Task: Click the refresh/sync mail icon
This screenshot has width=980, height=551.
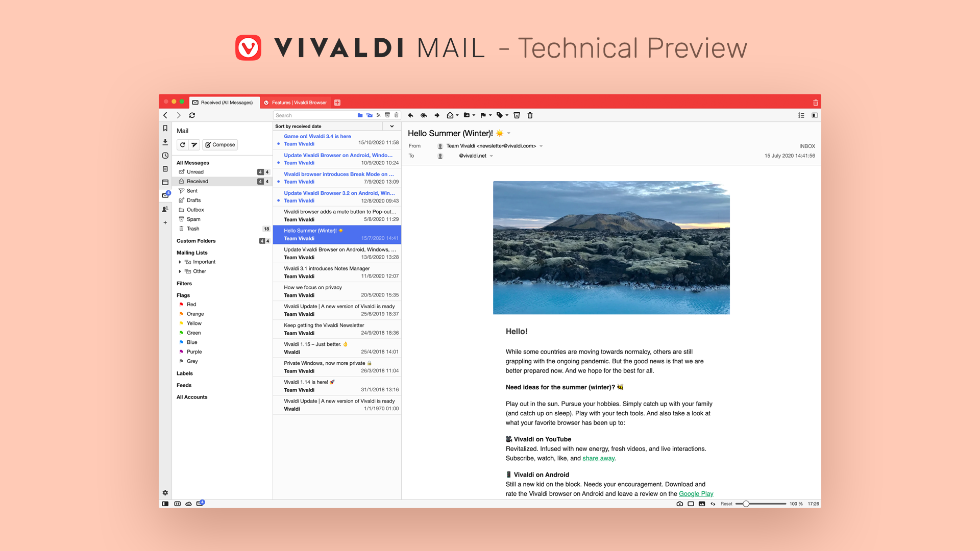Action: pyautogui.click(x=183, y=144)
